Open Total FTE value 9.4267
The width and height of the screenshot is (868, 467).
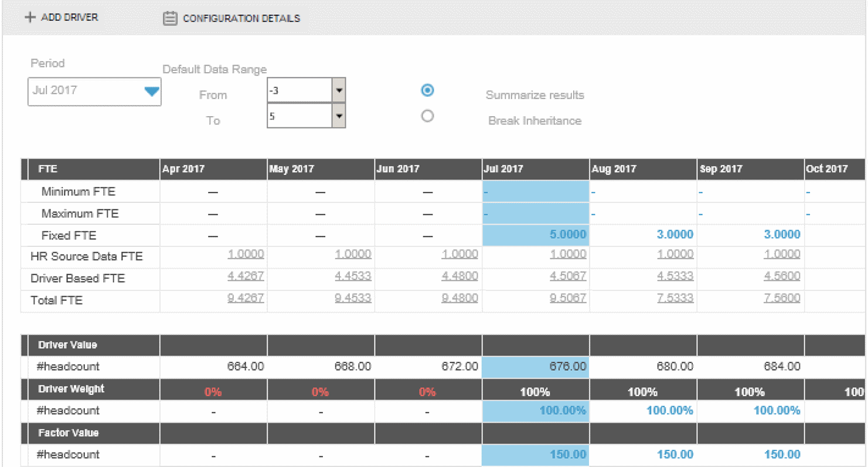(246, 299)
